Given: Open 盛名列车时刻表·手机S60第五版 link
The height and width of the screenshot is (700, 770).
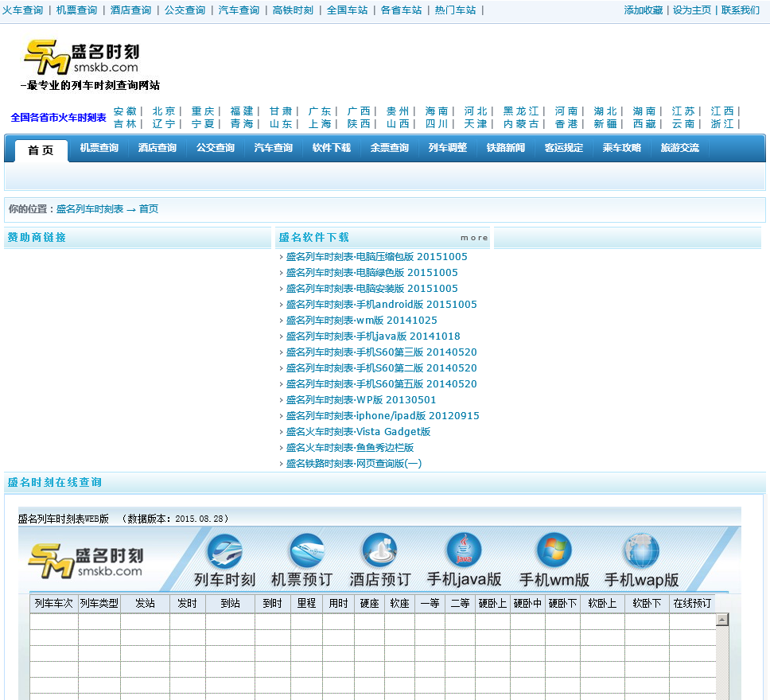Looking at the screenshot, I should point(382,384).
